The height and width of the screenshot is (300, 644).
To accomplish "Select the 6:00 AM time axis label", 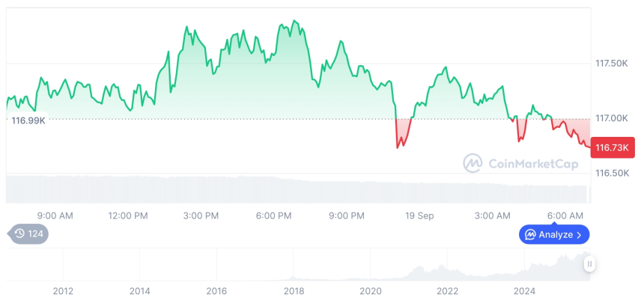I will point(565,215).
